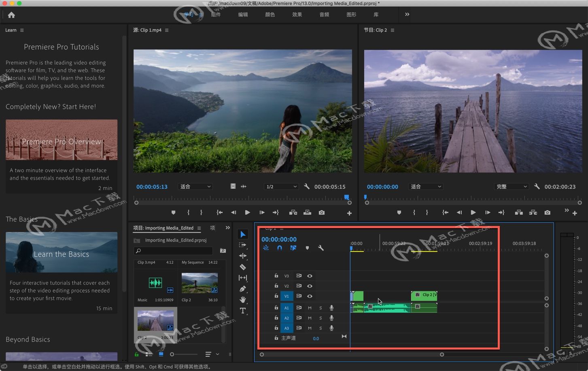Viewport: 588px width, 371px height.
Task: Switch to 编辑 workspace
Action: click(243, 15)
